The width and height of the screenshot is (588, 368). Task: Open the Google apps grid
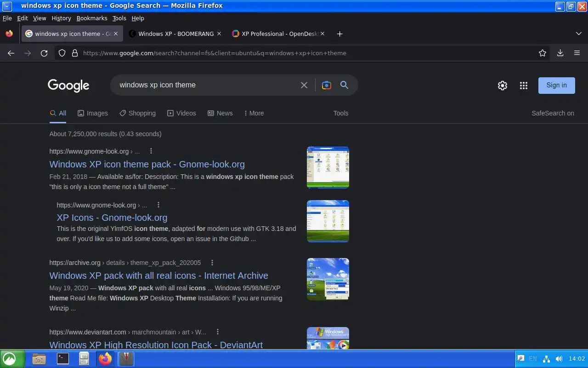pos(524,85)
